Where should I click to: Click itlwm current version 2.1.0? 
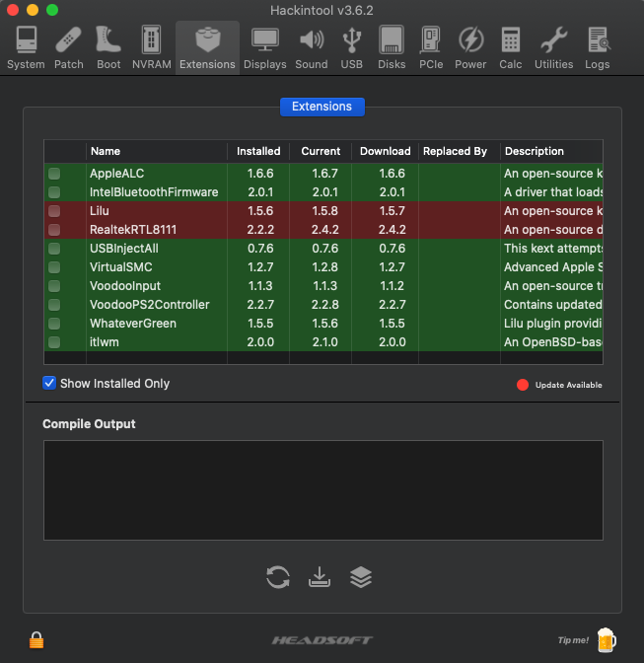(x=324, y=342)
